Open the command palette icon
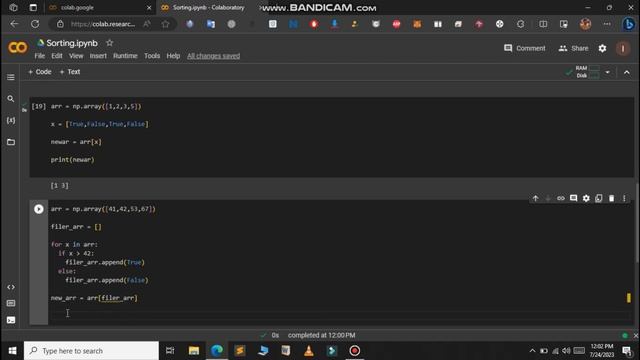Image resolution: width=640 pixels, height=360 pixels. (11, 303)
